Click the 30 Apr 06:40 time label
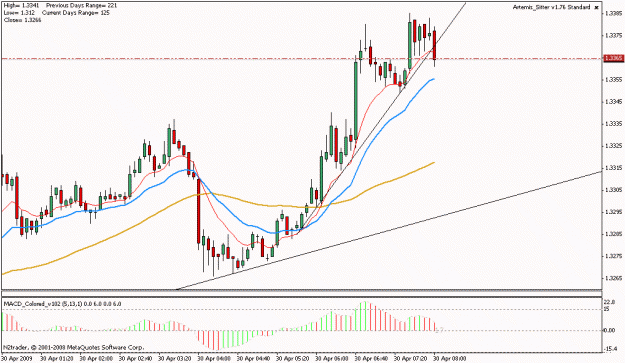 [371, 359]
